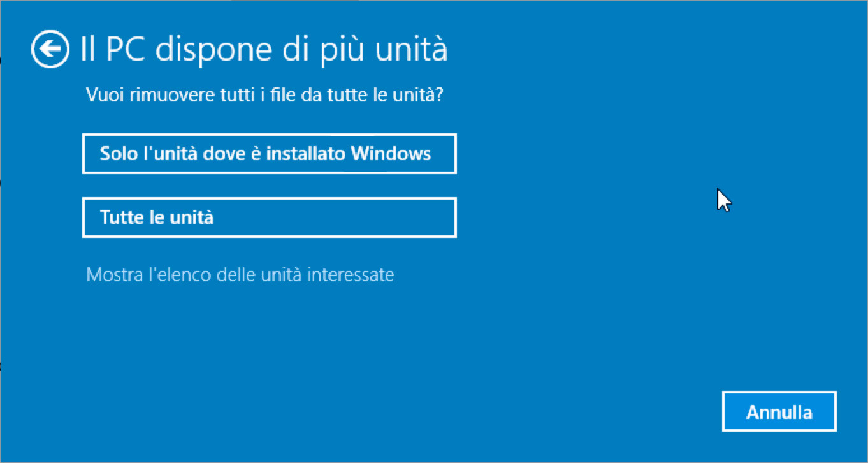Choose to remove files from all drives

click(269, 217)
